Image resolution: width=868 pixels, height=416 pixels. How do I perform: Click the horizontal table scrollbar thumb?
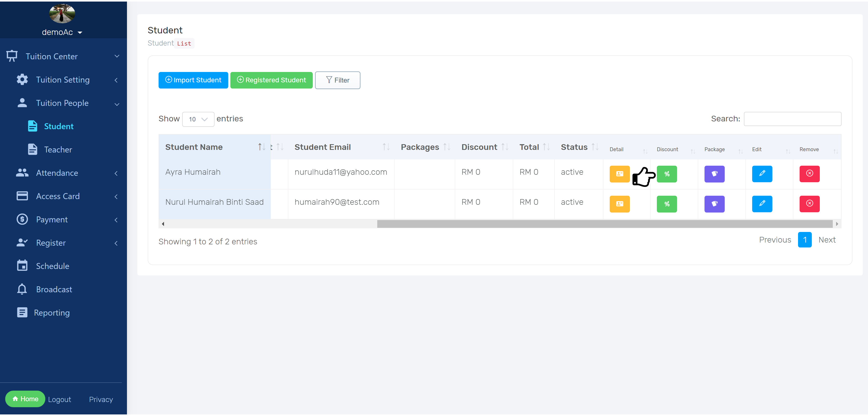pyautogui.click(x=604, y=224)
